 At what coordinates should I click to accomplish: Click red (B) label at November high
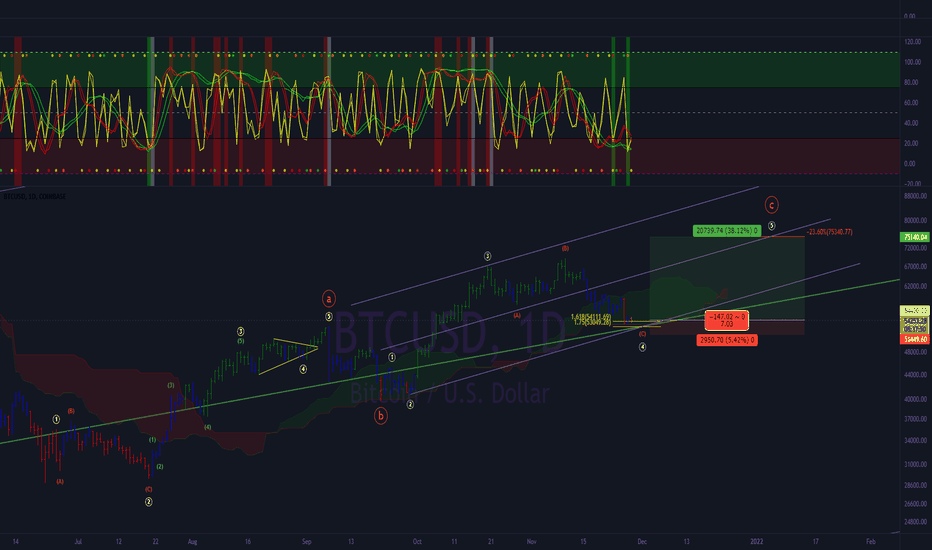pyautogui.click(x=565, y=248)
